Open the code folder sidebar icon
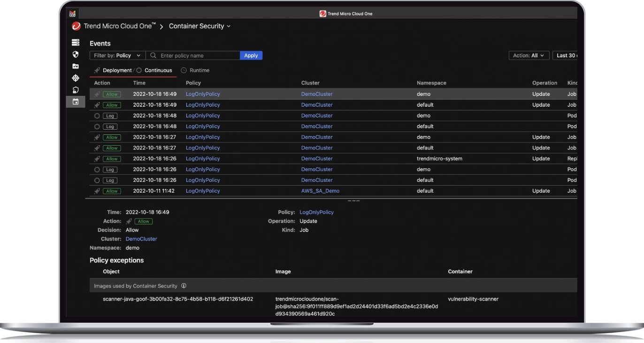Image resolution: width=644 pixels, height=343 pixels. (76, 66)
